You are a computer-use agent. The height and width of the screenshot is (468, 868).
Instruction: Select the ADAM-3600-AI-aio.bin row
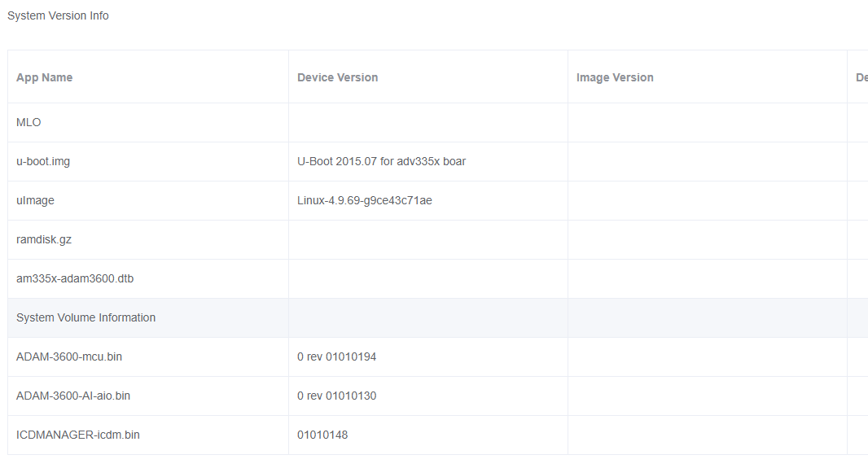73,396
